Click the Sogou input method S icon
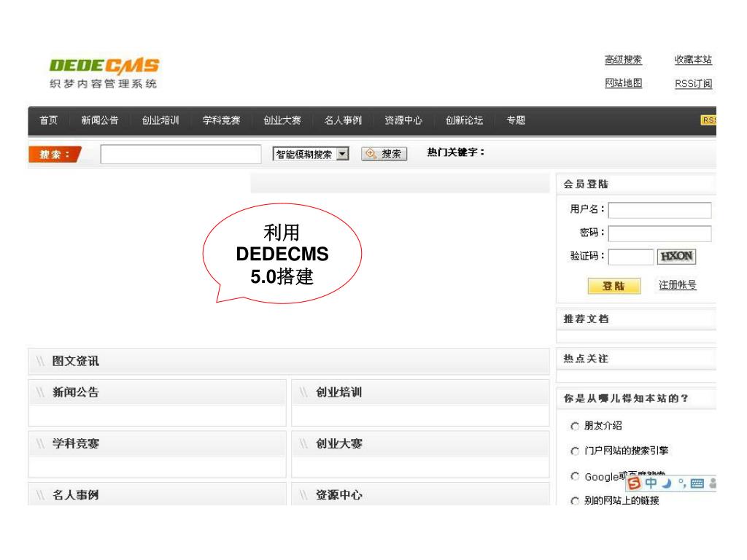The width and height of the screenshot is (747, 560). [x=634, y=483]
